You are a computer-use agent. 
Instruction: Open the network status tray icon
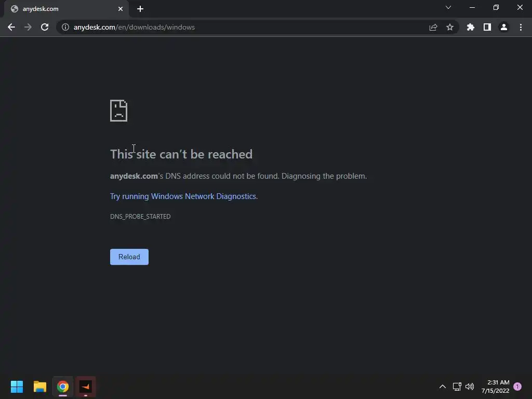(x=457, y=387)
